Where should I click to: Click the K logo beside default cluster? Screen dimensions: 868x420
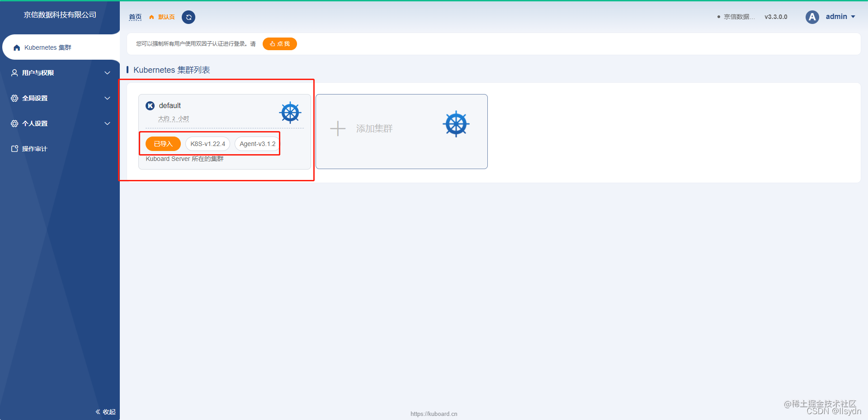[x=150, y=106]
